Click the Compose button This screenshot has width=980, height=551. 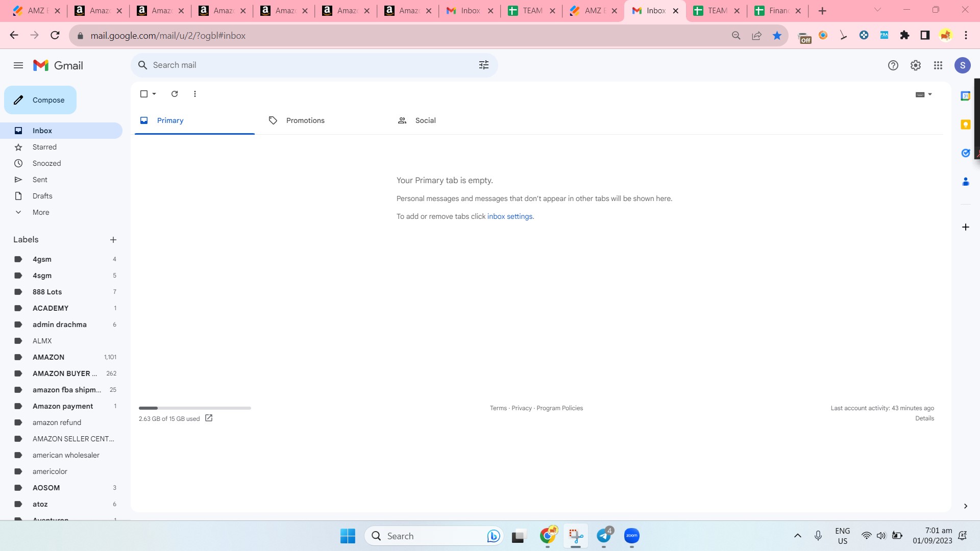click(40, 100)
